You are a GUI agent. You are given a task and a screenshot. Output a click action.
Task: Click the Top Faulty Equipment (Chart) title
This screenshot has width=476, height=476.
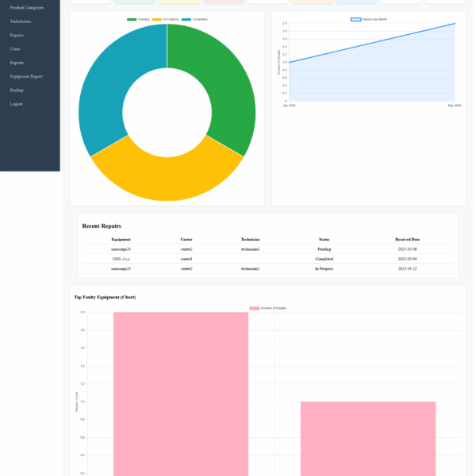(105, 297)
